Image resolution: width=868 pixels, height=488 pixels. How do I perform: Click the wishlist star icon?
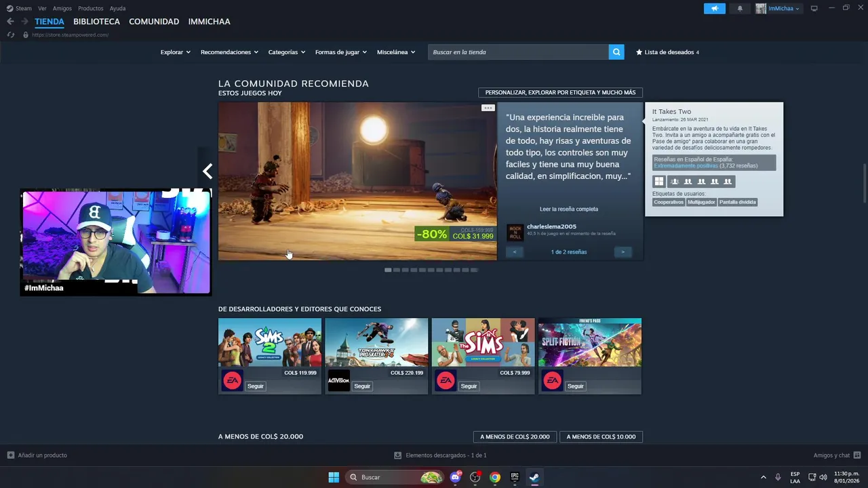pos(639,52)
